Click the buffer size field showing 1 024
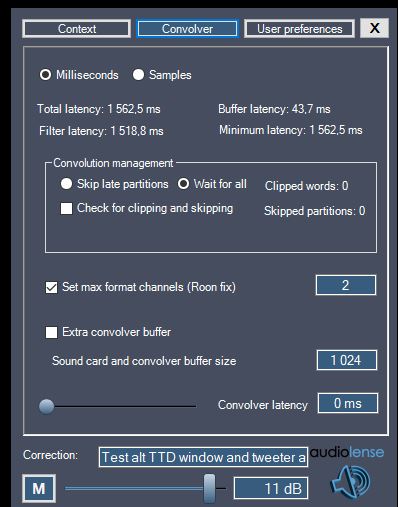 pyautogui.click(x=347, y=360)
